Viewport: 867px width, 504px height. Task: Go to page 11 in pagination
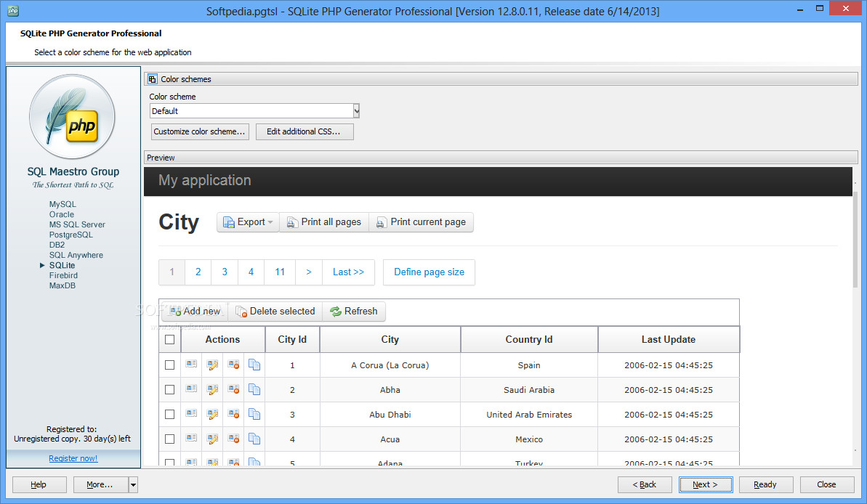pos(280,272)
